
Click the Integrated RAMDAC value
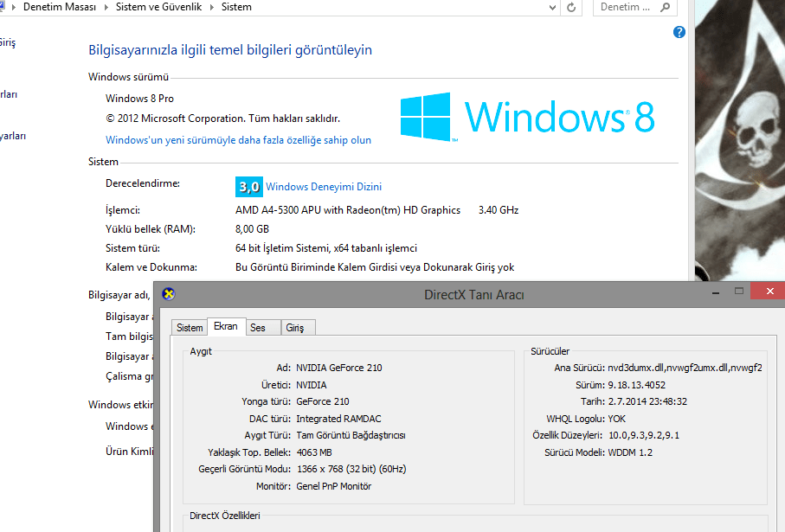[338, 419]
